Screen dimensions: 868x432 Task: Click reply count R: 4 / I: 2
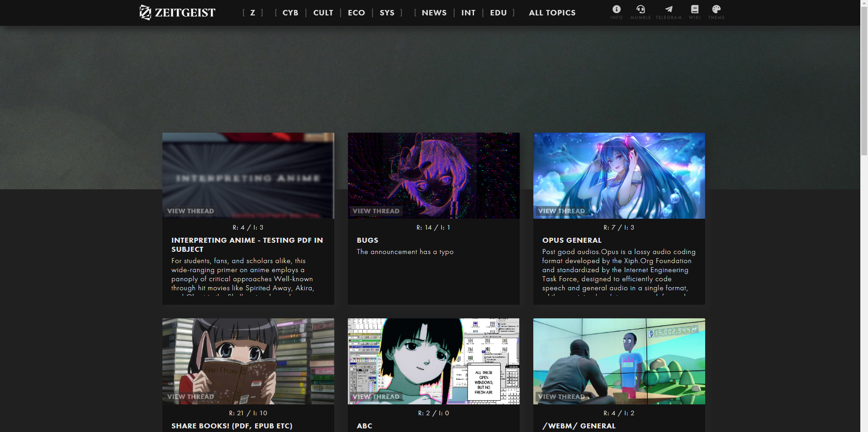[619, 413]
